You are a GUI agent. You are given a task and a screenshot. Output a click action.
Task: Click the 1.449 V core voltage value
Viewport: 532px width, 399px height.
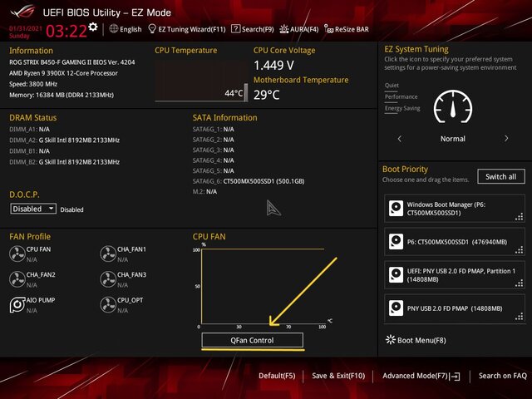(x=273, y=65)
